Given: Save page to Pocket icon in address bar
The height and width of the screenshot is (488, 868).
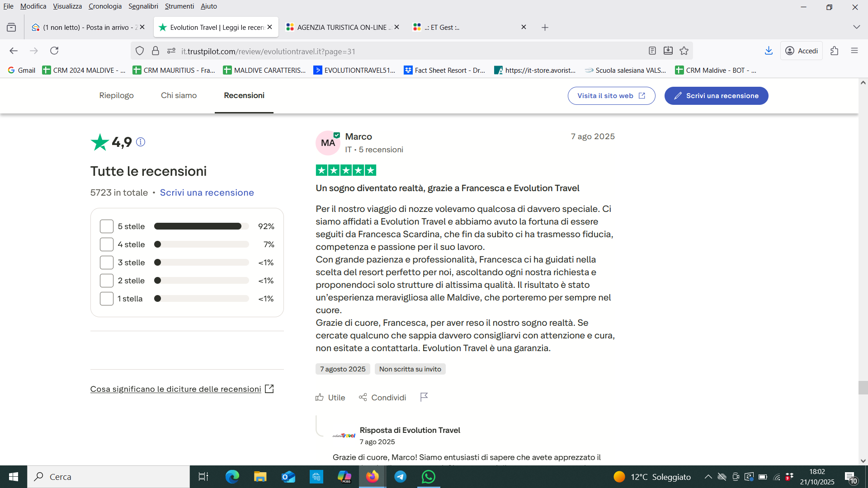Looking at the screenshot, I should [x=668, y=51].
